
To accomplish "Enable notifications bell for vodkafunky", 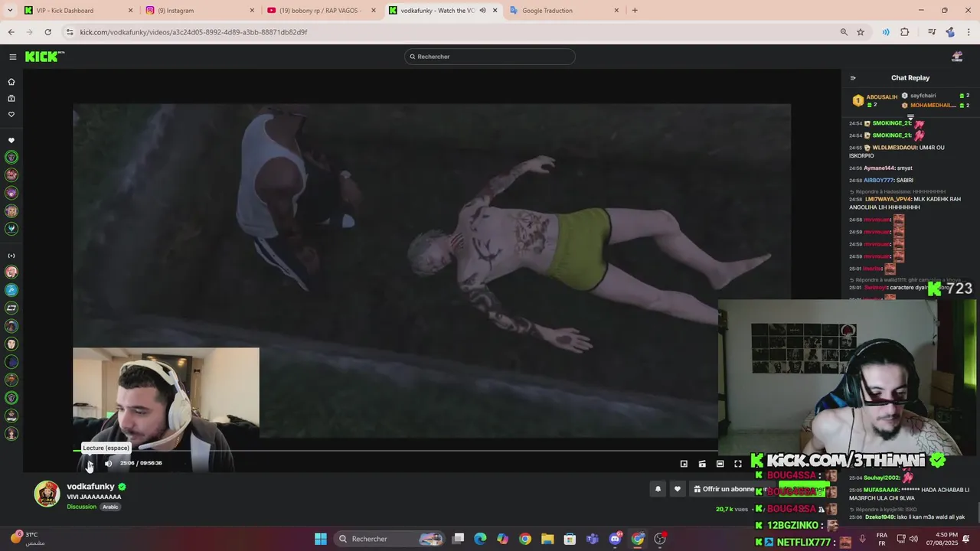I will pyautogui.click(x=658, y=489).
